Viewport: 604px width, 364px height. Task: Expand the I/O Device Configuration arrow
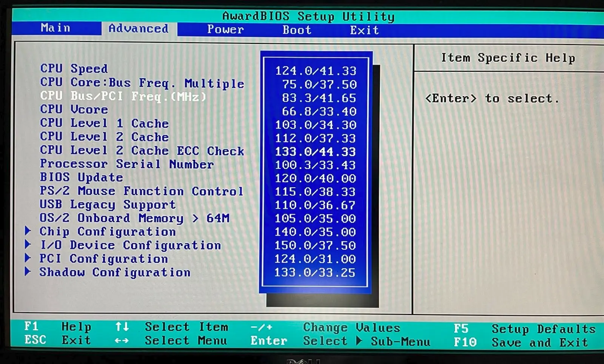[28, 244]
